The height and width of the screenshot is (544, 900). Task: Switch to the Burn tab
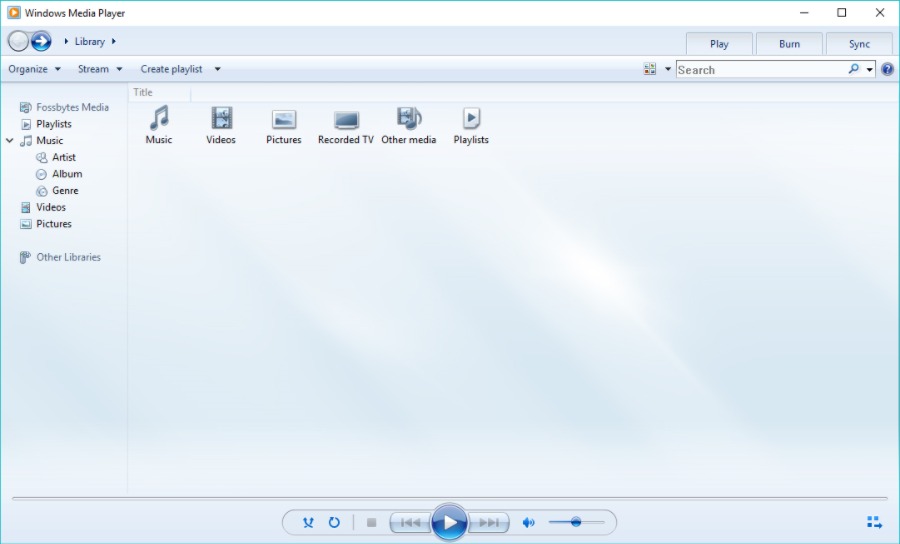click(789, 44)
